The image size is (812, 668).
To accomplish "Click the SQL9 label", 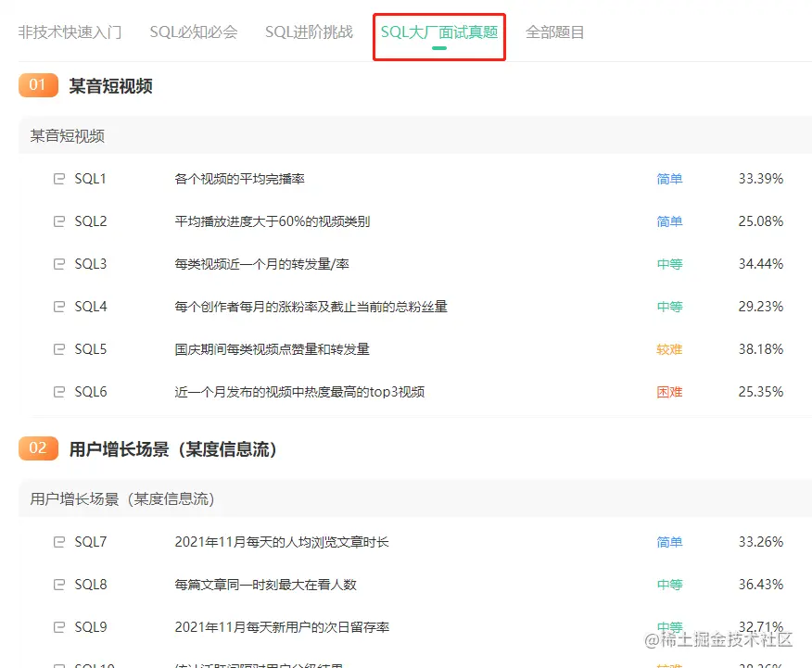I will coord(91,627).
